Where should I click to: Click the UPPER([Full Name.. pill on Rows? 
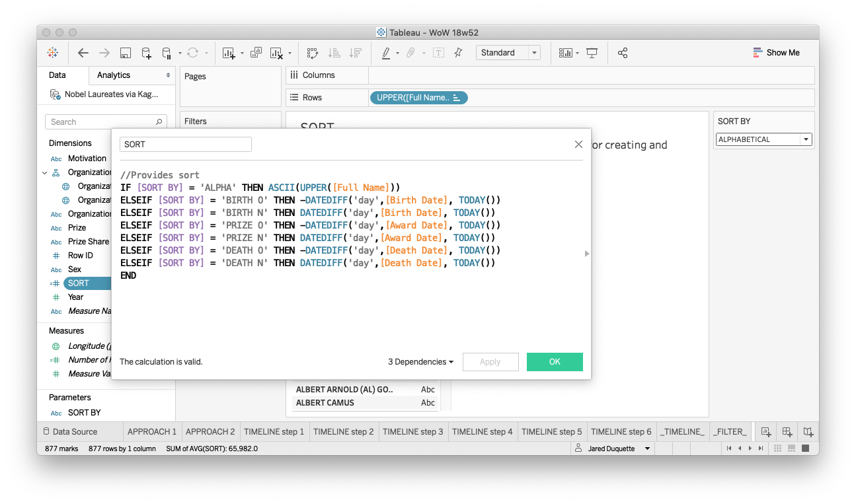[x=418, y=98]
